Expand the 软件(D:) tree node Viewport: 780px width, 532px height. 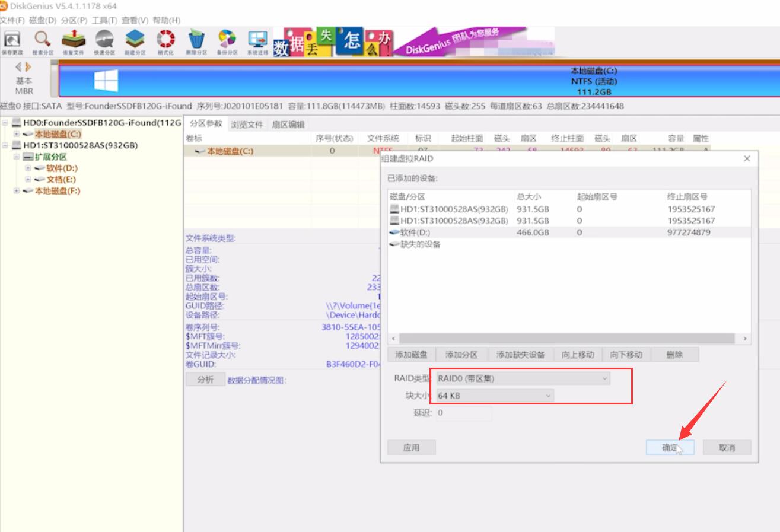pyautogui.click(x=28, y=168)
